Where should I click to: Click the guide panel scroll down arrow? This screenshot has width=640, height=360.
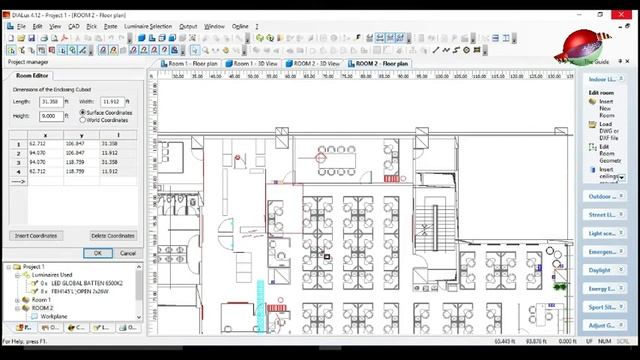pyautogui.click(x=621, y=178)
